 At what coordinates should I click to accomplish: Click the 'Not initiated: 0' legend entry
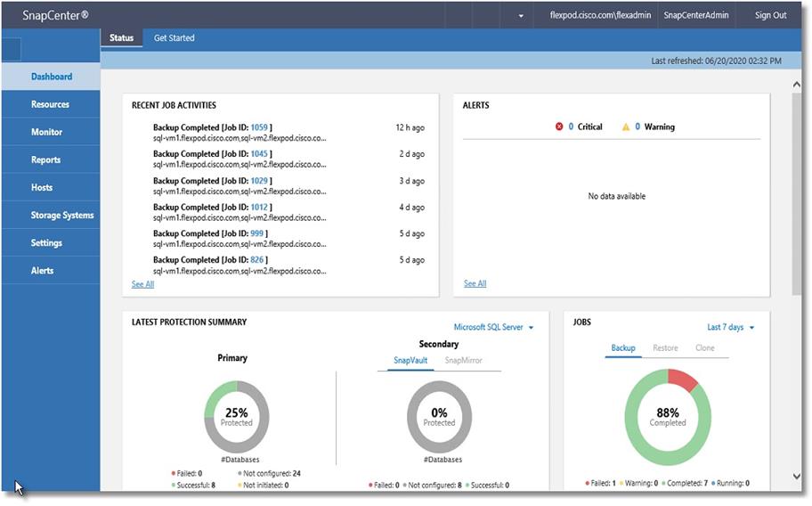tap(263, 486)
